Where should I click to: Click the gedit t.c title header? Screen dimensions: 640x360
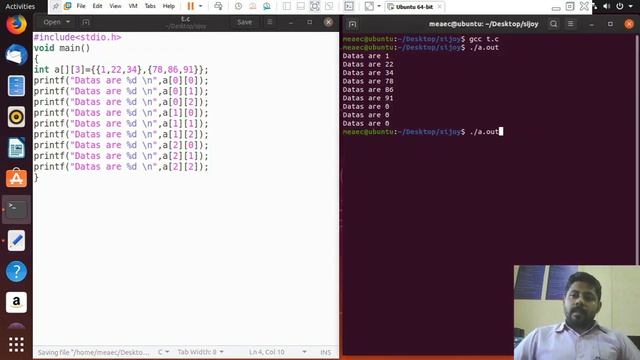click(x=186, y=22)
